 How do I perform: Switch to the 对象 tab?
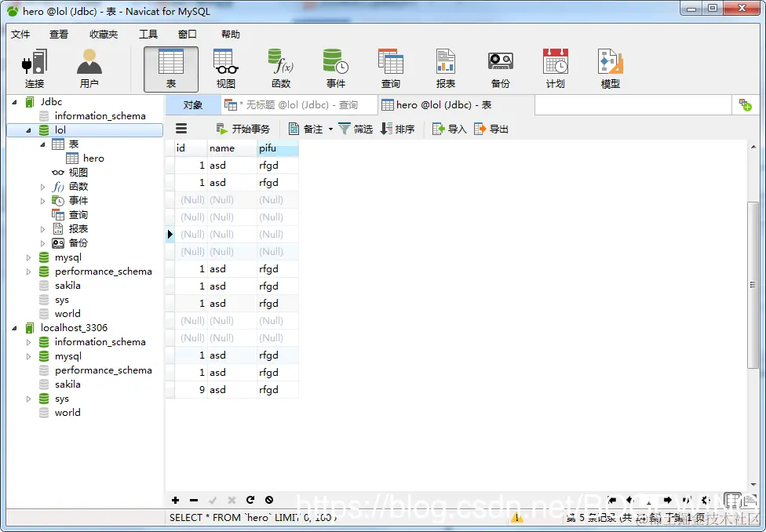[193, 105]
